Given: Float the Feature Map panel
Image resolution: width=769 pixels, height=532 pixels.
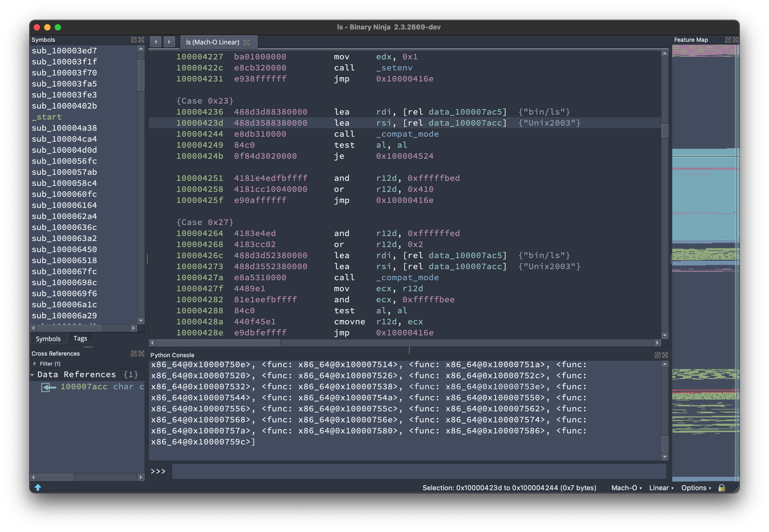Looking at the screenshot, I should [x=728, y=40].
